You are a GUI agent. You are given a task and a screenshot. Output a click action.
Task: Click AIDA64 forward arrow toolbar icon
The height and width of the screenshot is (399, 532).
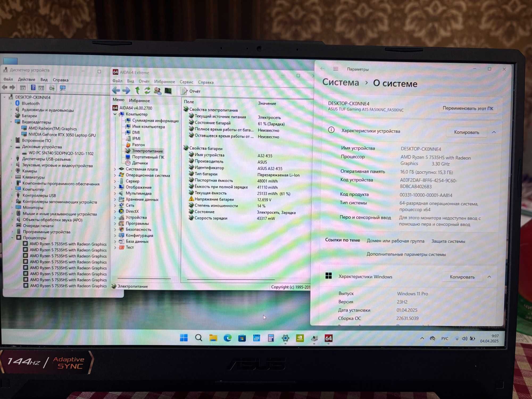click(126, 90)
